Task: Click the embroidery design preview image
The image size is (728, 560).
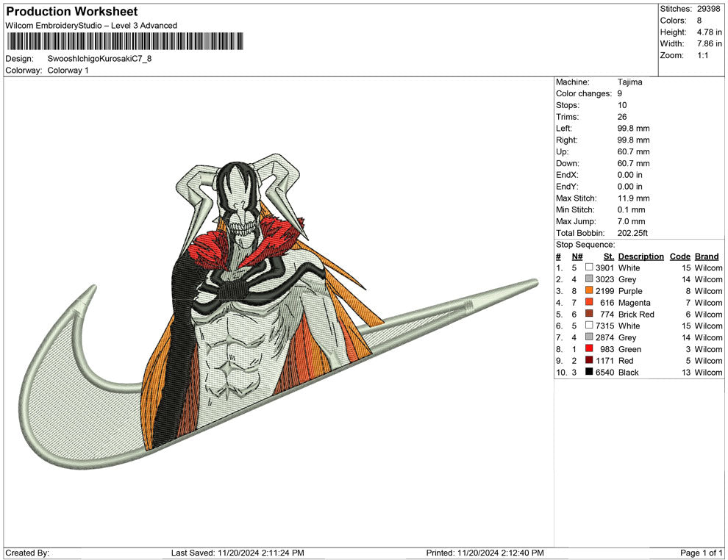Action: (279, 309)
